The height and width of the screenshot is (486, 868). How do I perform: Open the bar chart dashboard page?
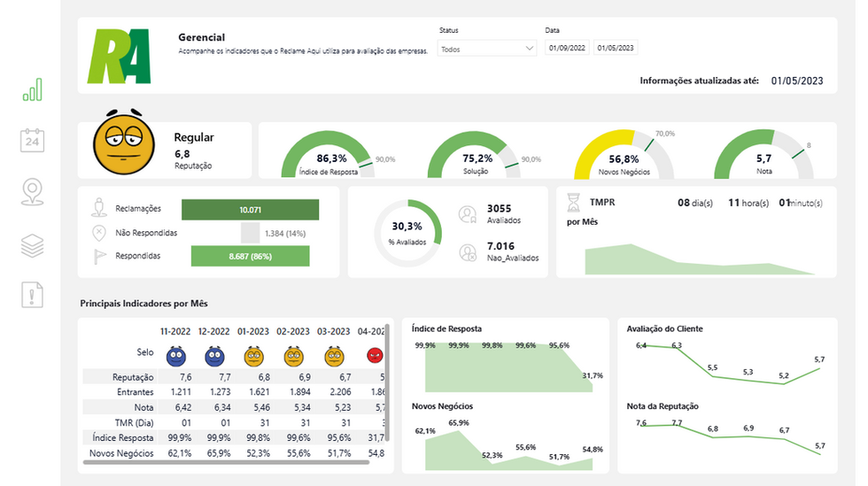32,89
